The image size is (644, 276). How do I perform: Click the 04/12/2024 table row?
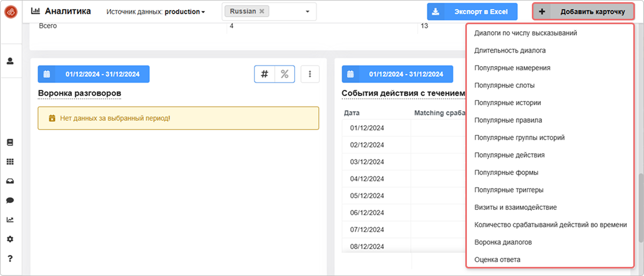click(x=404, y=179)
